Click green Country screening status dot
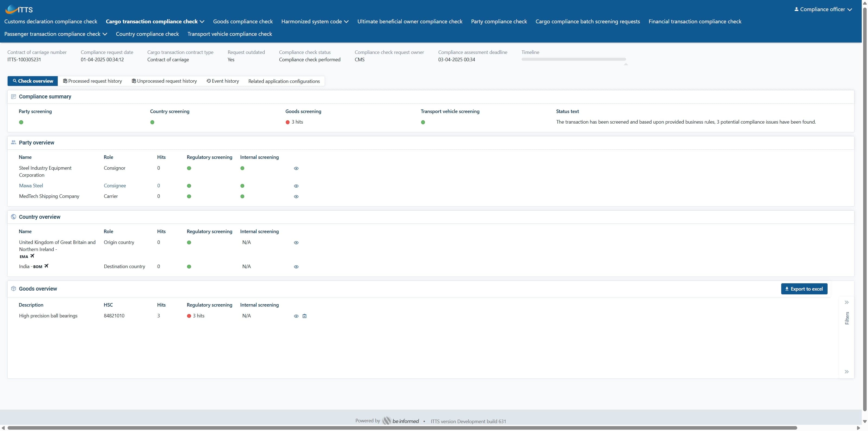This screenshot has width=868, height=431. (x=152, y=122)
